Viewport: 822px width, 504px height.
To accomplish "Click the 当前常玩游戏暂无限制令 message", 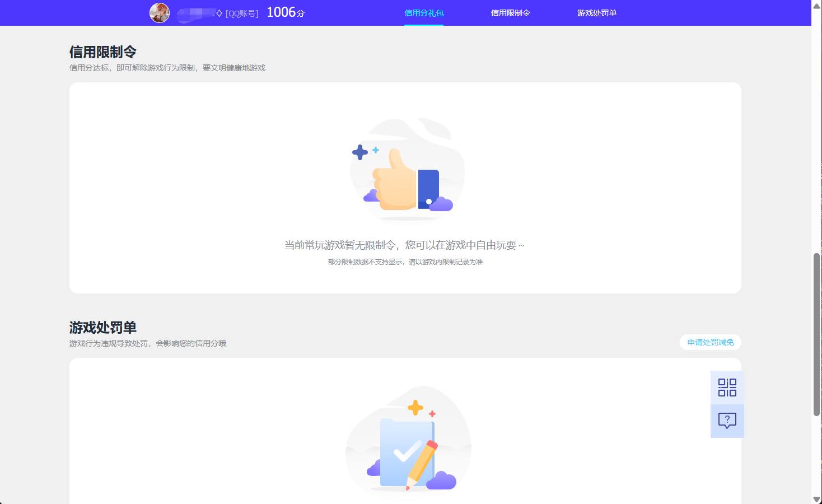I will click(x=405, y=245).
